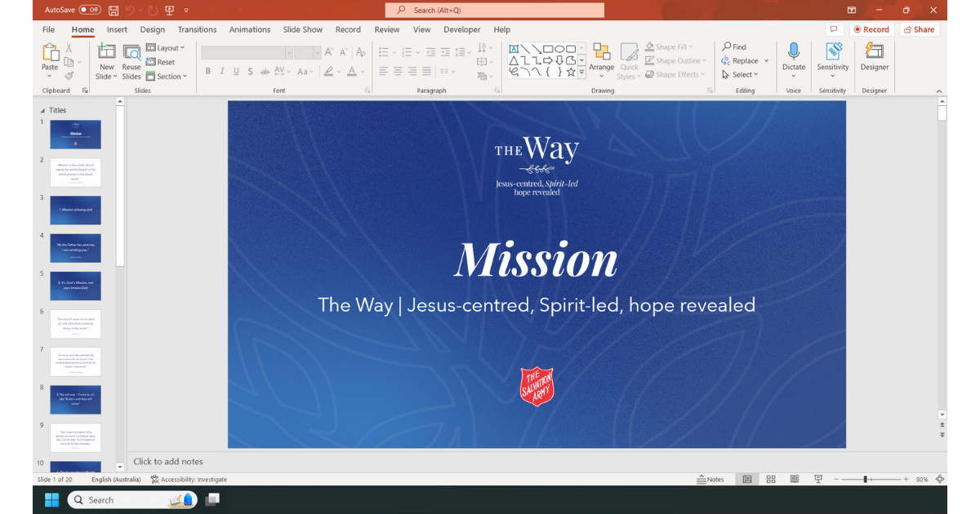Click the Save icon in title bar
The image size is (980, 514).
[114, 10]
